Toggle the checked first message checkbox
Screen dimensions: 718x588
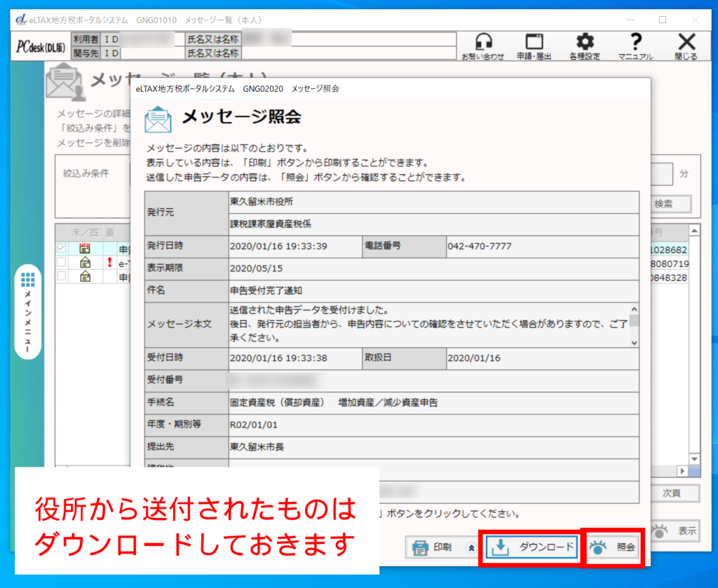(x=62, y=249)
